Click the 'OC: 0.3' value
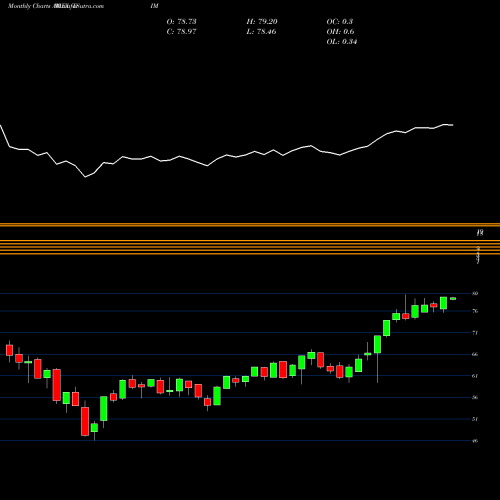 340,22
